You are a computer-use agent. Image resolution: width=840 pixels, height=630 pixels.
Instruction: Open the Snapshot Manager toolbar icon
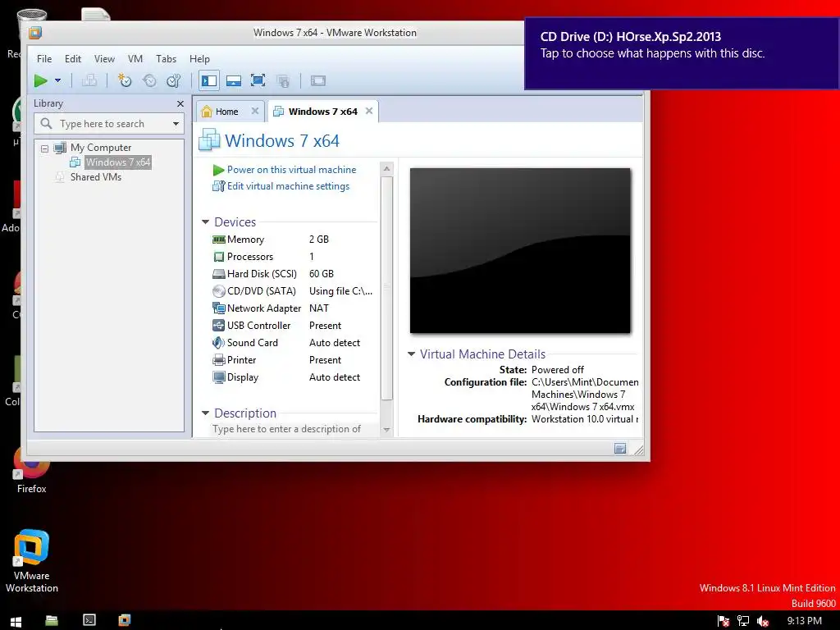[174, 81]
